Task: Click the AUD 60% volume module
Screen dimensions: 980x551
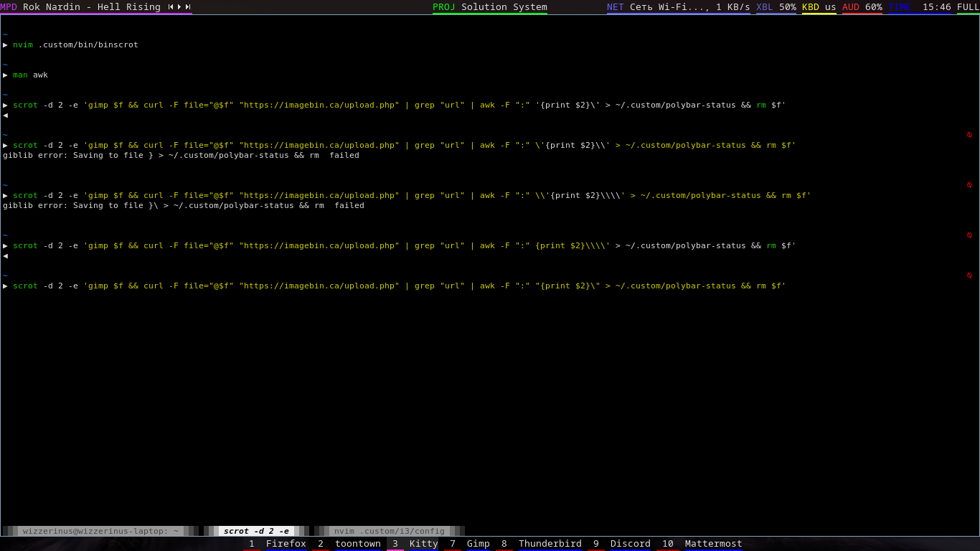Action: (862, 6)
